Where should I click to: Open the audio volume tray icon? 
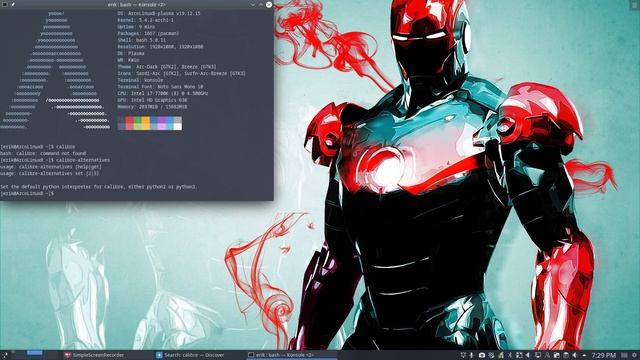point(575,355)
